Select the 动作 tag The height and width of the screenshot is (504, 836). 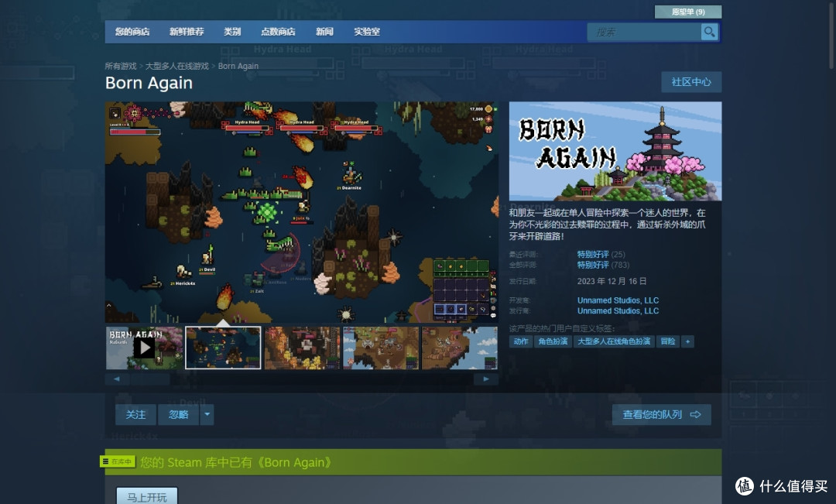click(521, 341)
